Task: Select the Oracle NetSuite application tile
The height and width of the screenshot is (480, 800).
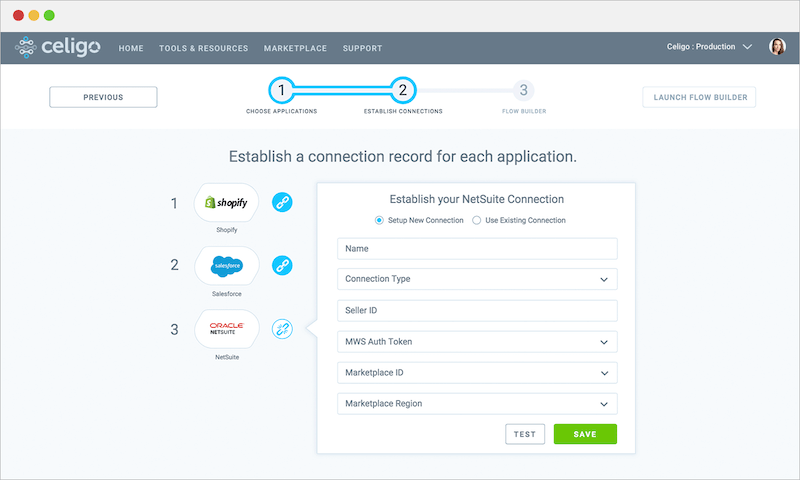Action: pos(226,328)
